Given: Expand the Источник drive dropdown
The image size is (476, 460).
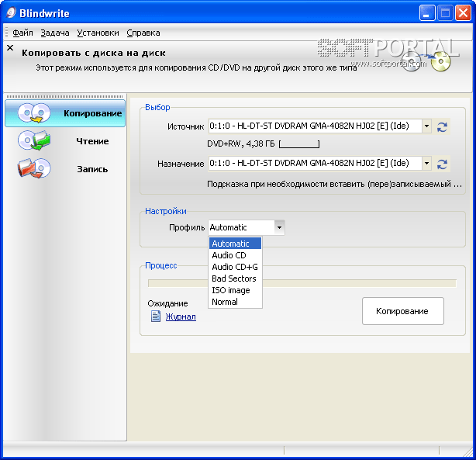Looking at the screenshot, I should (x=426, y=126).
